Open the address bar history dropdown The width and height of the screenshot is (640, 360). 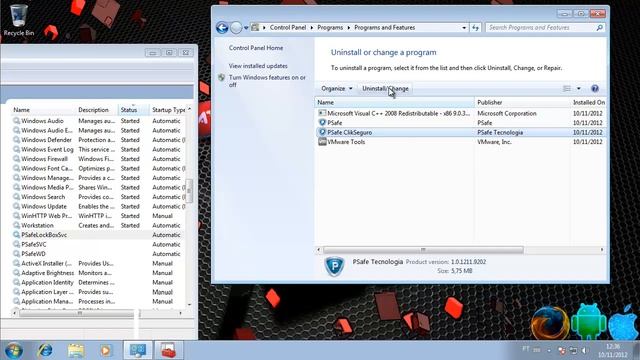tap(464, 28)
